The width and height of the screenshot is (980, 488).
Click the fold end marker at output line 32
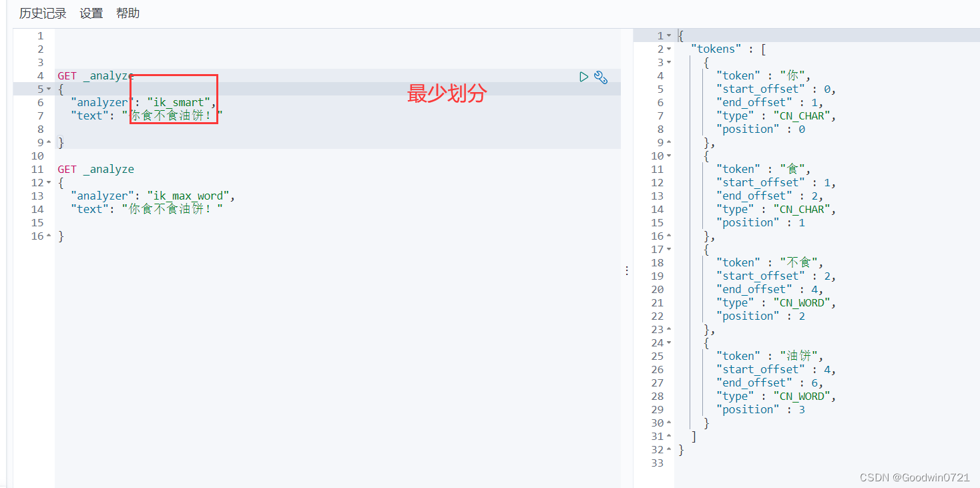pos(669,449)
